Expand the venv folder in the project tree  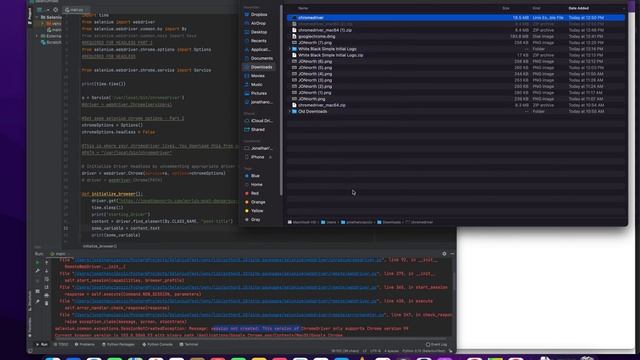point(42,24)
